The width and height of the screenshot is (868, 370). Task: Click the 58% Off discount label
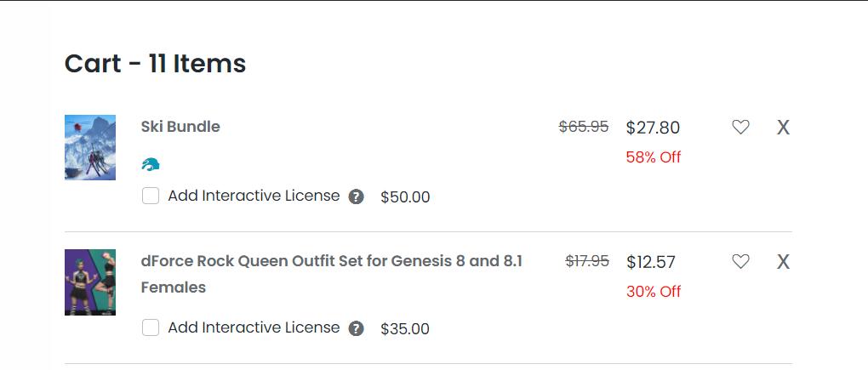coord(654,157)
